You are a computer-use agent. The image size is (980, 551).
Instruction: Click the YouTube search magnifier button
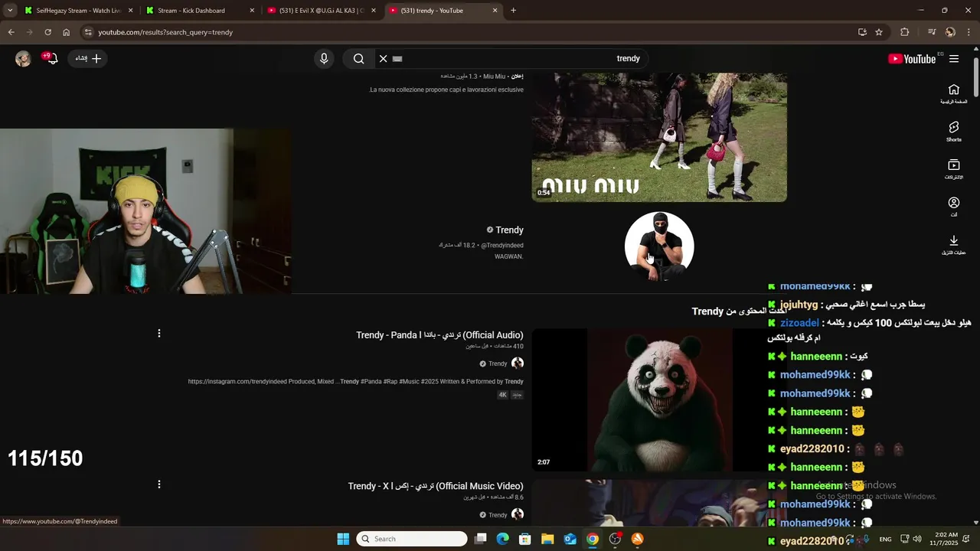tap(358, 59)
